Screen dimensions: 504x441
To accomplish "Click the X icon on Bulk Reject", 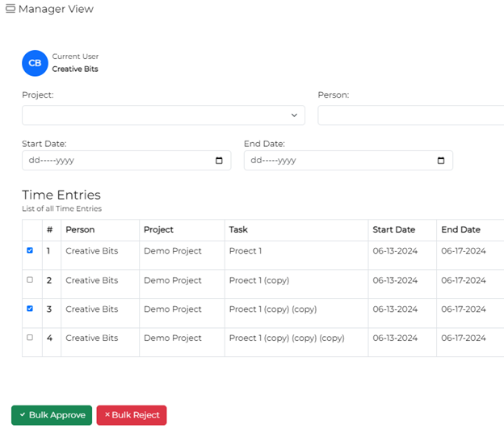I will (x=107, y=414).
